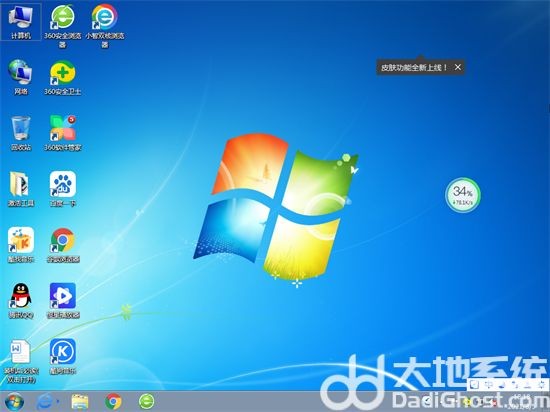Select the 360安全卫士 shortcut
Screen dimensions: 550x412
point(63,77)
